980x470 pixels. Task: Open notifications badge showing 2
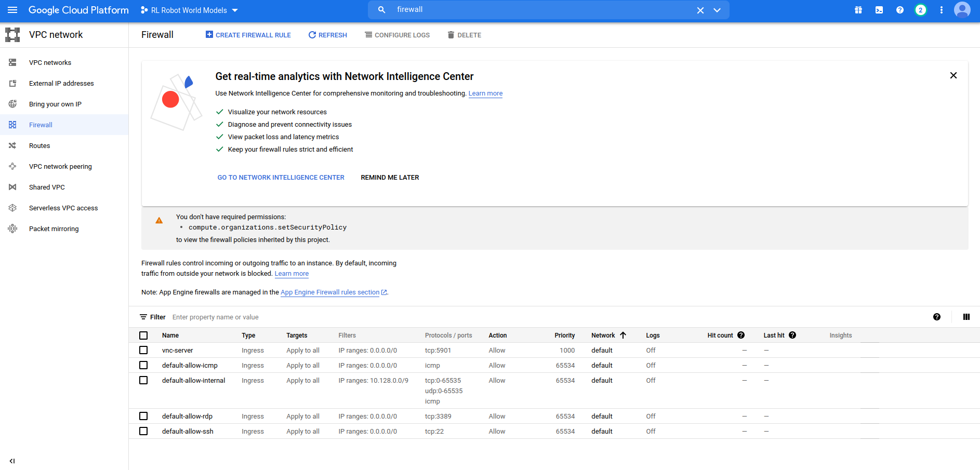pos(921,10)
